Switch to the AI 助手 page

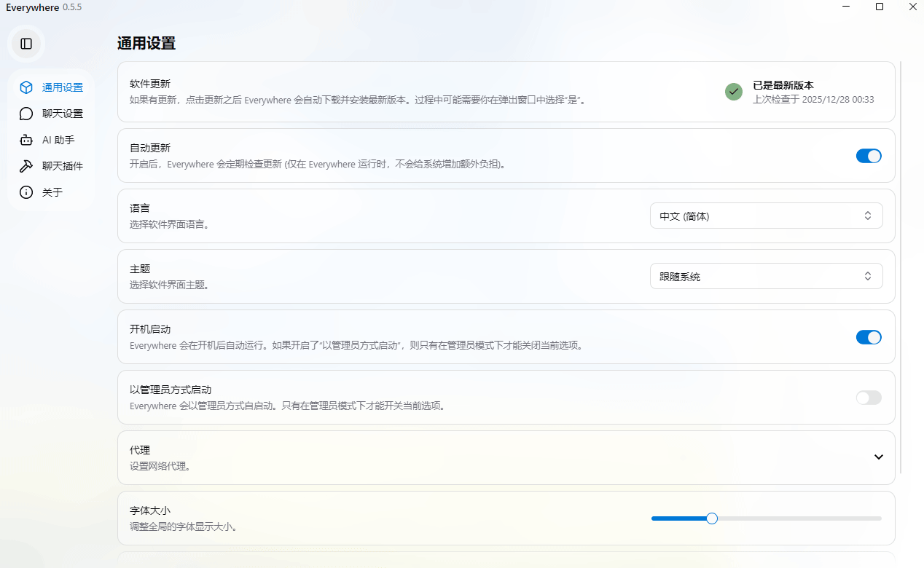point(52,140)
